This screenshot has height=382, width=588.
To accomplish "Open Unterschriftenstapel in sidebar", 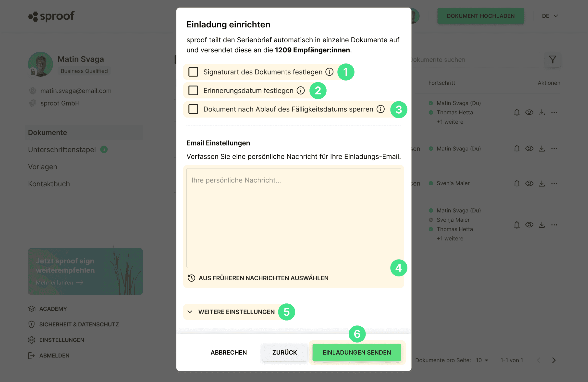I will pos(62,149).
